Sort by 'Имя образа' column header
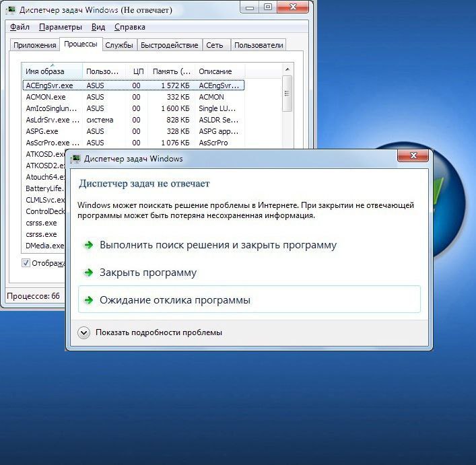 point(53,71)
